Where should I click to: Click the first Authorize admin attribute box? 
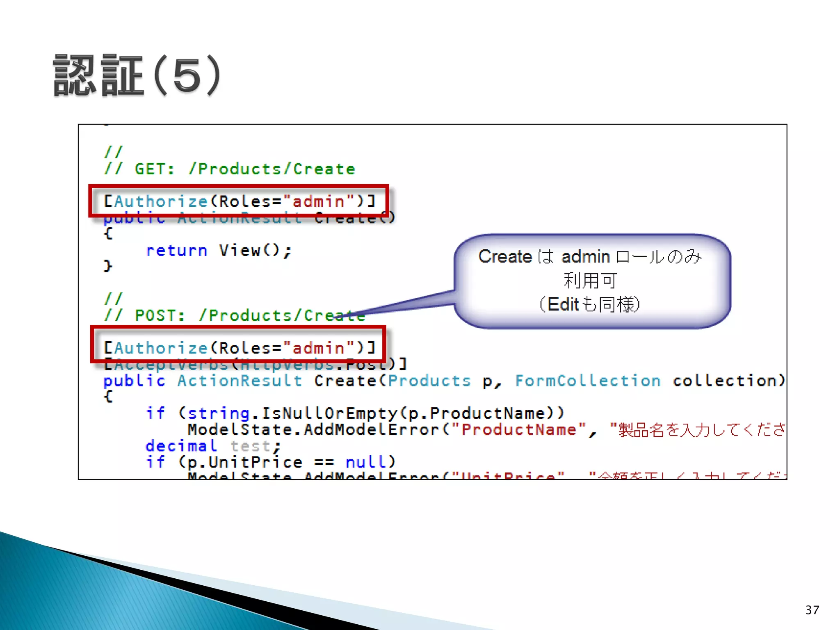239,201
